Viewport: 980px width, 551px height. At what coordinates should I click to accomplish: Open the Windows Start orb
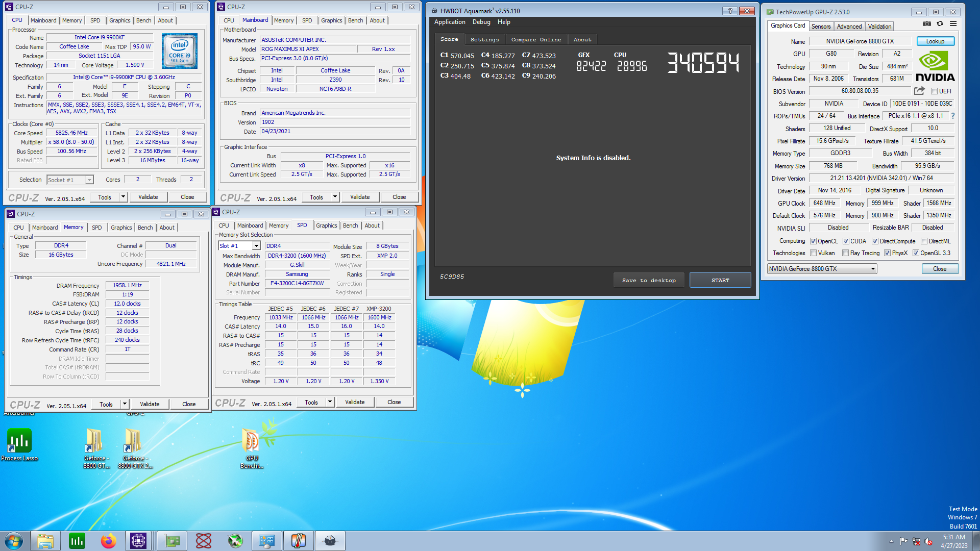point(14,541)
